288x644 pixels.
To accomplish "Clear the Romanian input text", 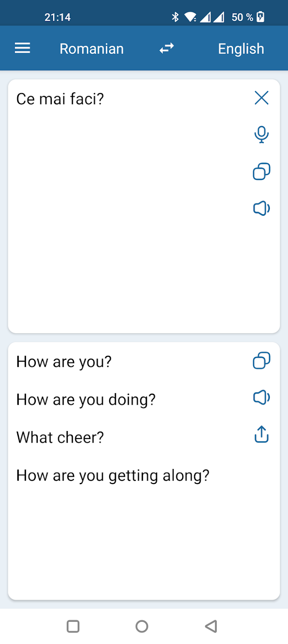I will point(262,98).
